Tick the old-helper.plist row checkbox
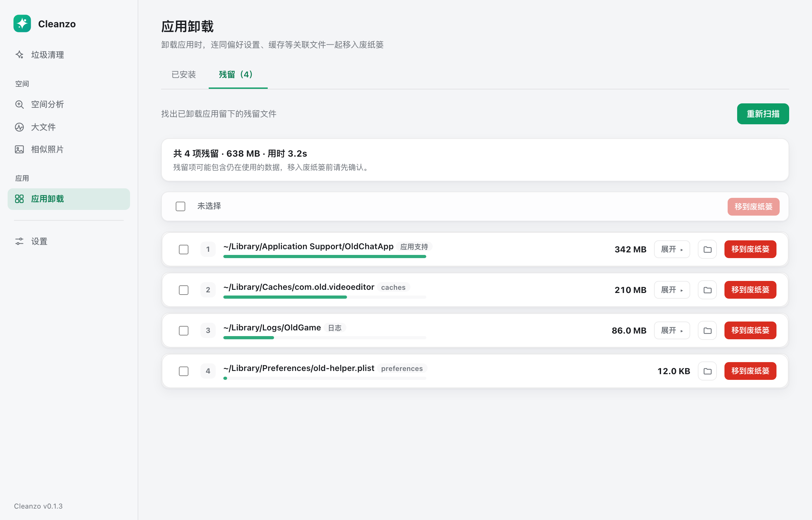This screenshot has width=812, height=520. [184, 371]
